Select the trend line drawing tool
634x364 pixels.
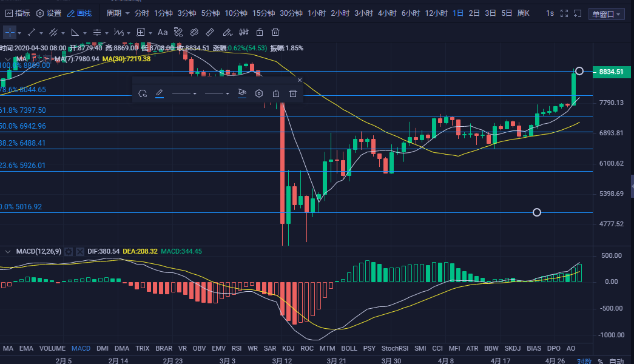(x=32, y=32)
